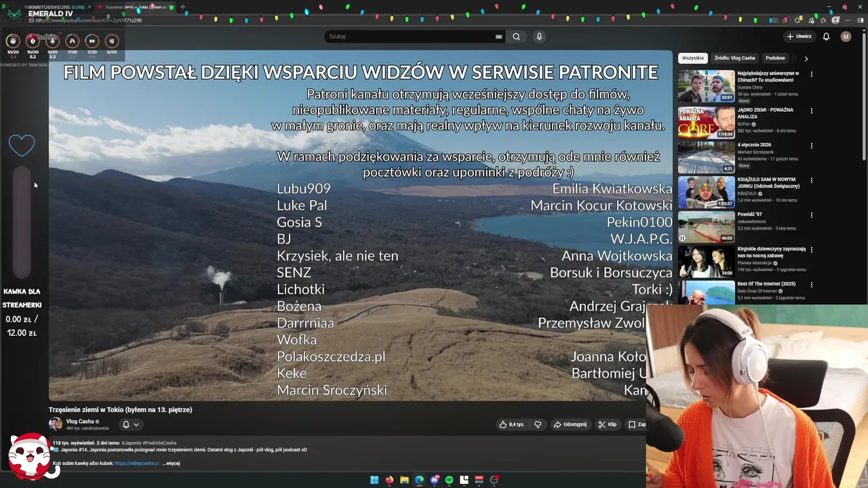Open Powódź '97 video thumbnail
Image resolution: width=868 pixels, height=488 pixels.
tap(706, 226)
